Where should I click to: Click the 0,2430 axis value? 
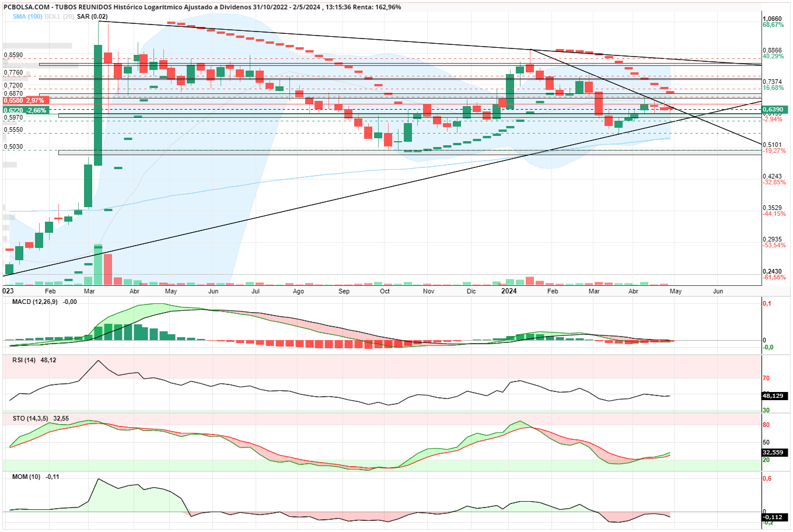[773, 271]
